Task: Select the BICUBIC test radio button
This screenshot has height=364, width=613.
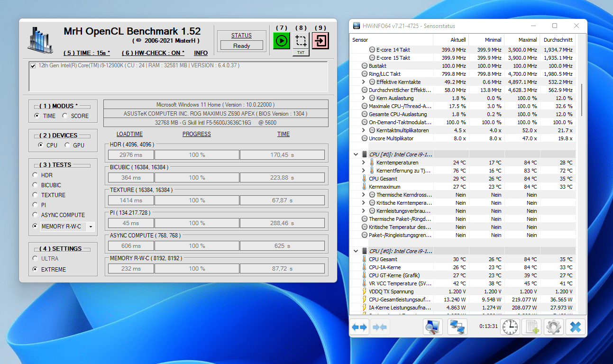Action: coord(35,185)
